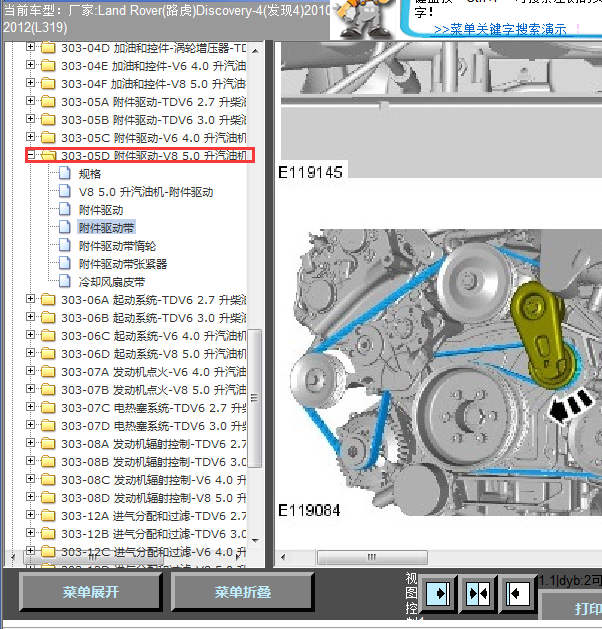Click the 附件驱动带张紧器 page icon

tap(65, 263)
